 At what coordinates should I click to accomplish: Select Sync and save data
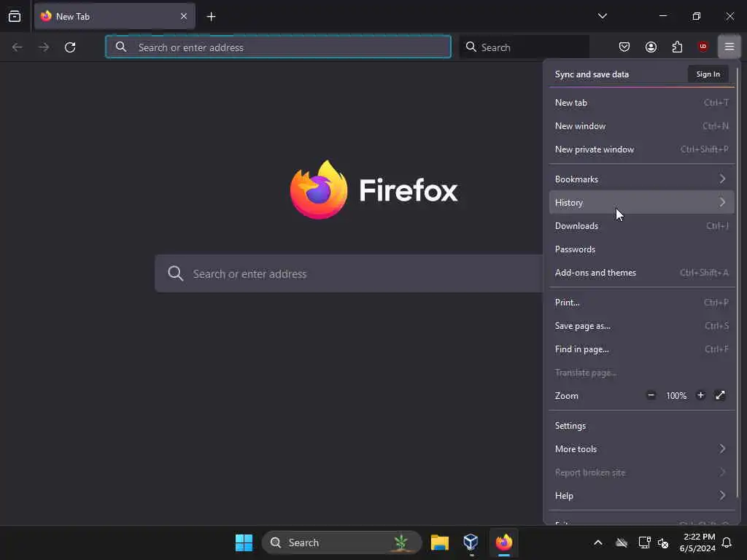(x=592, y=74)
